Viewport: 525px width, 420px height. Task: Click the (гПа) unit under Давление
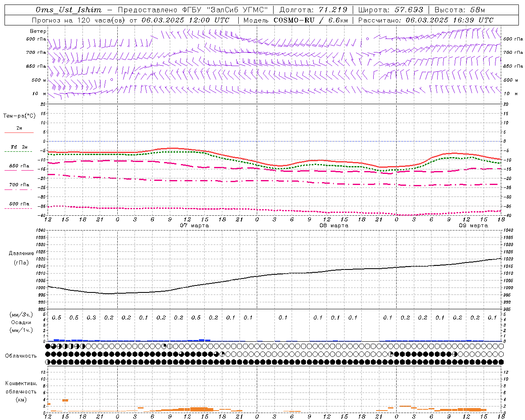click(21, 263)
